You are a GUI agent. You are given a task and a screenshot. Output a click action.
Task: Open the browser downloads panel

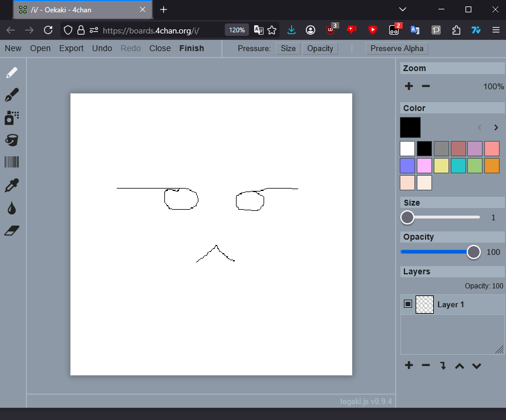pos(291,31)
